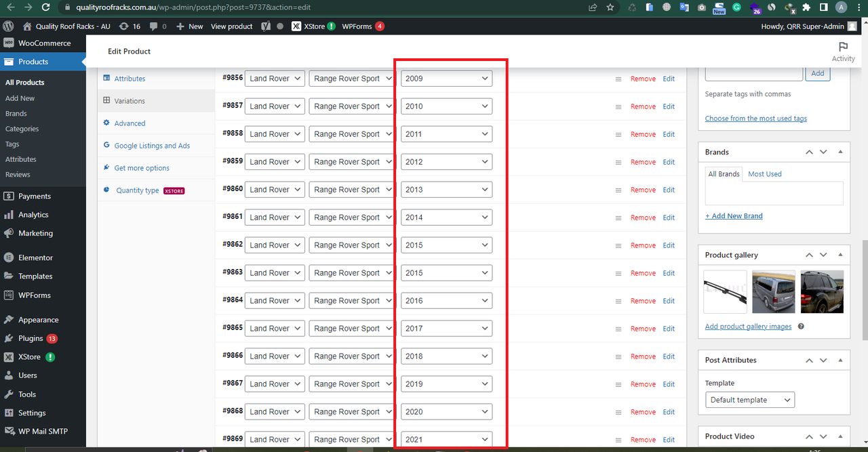Open Land Rover dropdown for variation #9857
This screenshot has height=452, width=868.
point(275,106)
